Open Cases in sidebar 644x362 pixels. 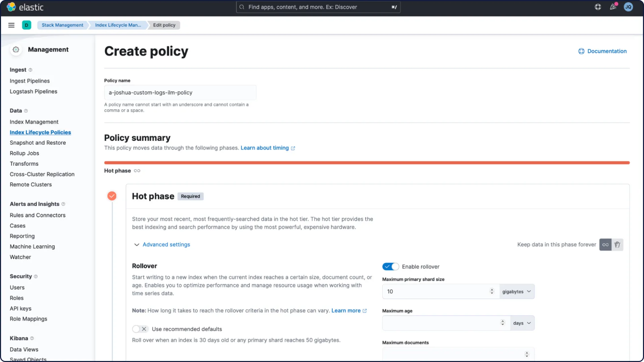(17, 226)
